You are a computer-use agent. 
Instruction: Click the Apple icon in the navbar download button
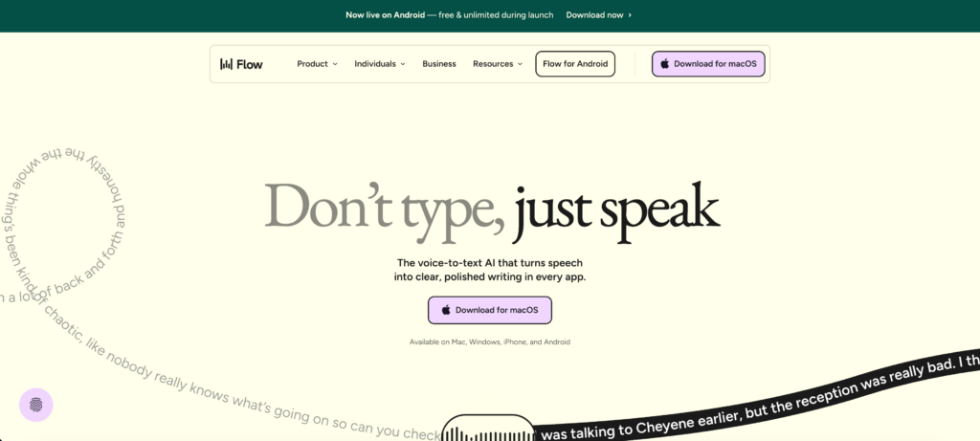click(x=665, y=64)
